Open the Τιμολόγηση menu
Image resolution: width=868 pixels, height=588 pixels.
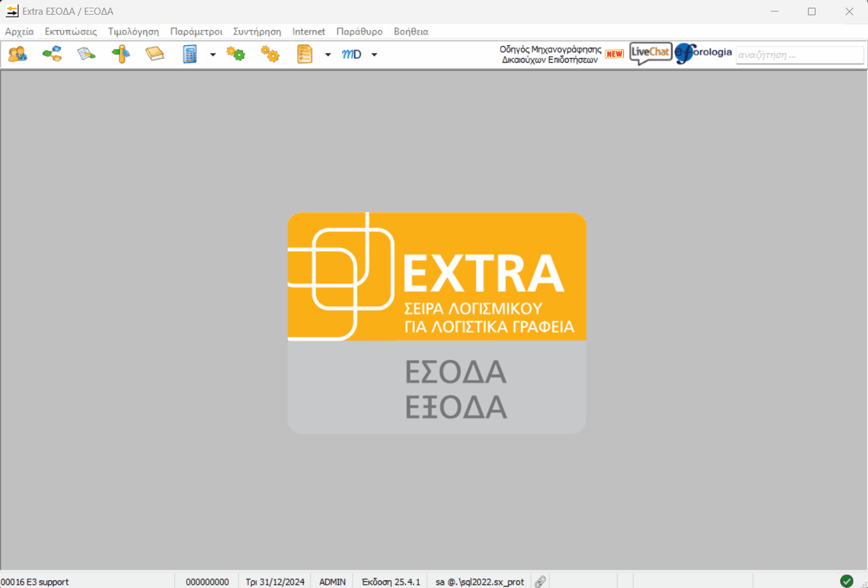pyautogui.click(x=134, y=31)
